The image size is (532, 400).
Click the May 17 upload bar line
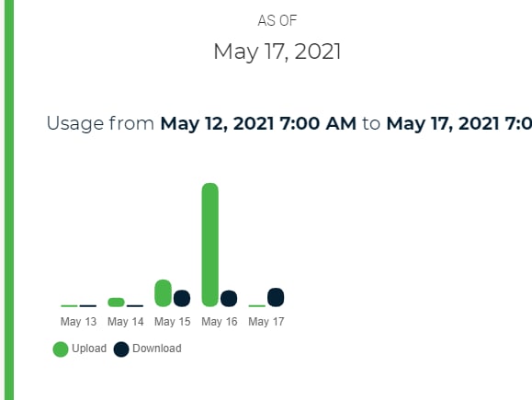(x=257, y=306)
